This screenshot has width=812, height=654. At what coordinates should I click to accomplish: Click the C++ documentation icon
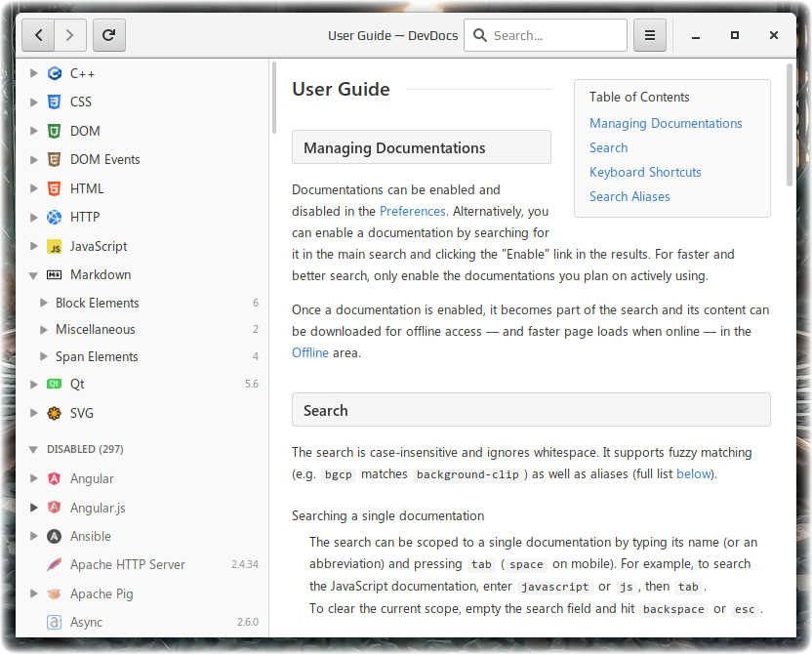(55, 73)
